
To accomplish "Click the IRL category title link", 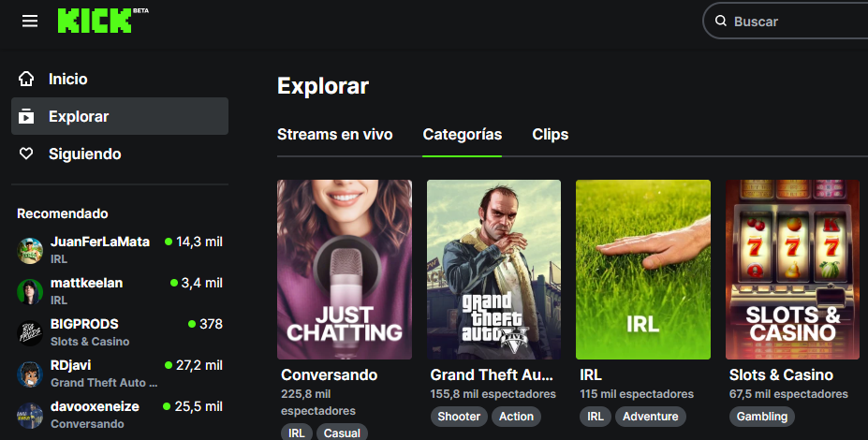I will tap(591, 374).
